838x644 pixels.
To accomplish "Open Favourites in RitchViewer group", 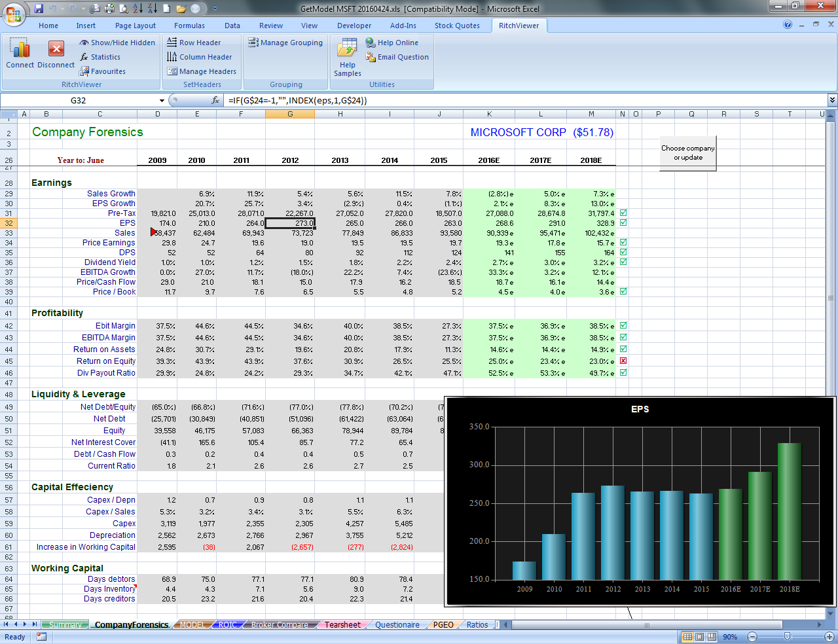I will pos(103,71).
